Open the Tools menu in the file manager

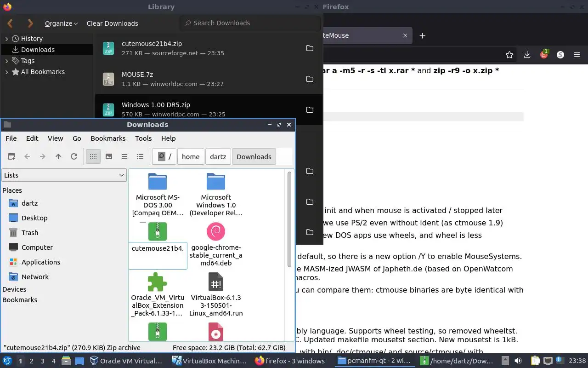143,138
